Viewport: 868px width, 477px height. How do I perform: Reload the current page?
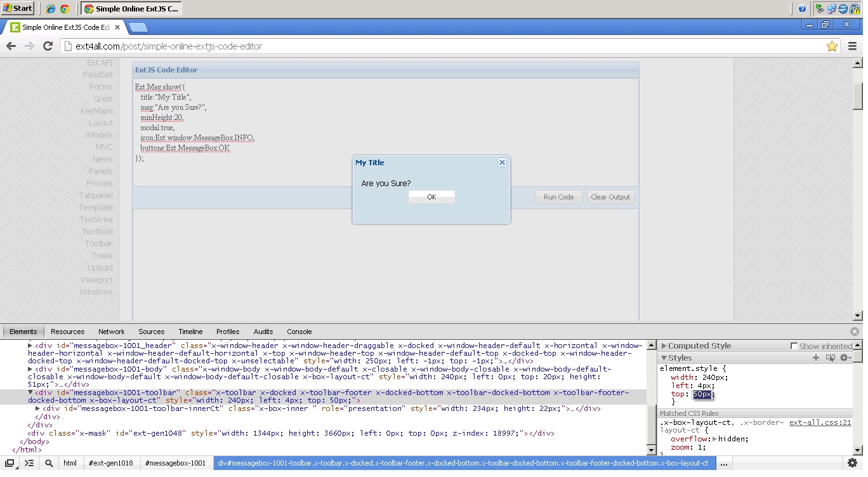click(48, 46)
